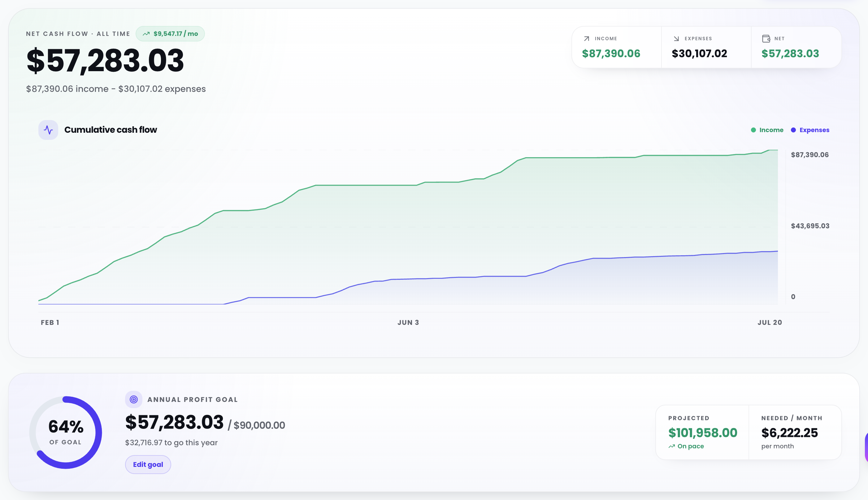Image resolution: width=868 pixels, height=500 pixels.
Task: Click the $30,107.02 expenses summary card
Action: click(706, 47)
